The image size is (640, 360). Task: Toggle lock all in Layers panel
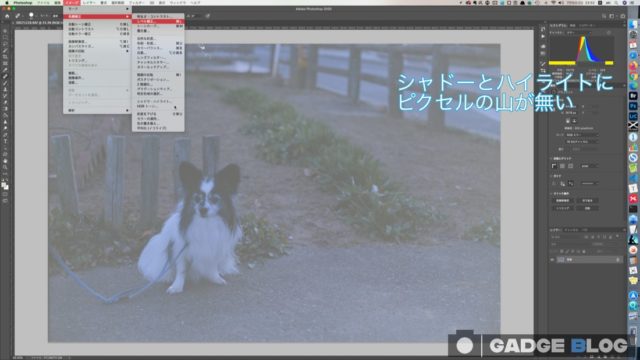click(584, 251)
